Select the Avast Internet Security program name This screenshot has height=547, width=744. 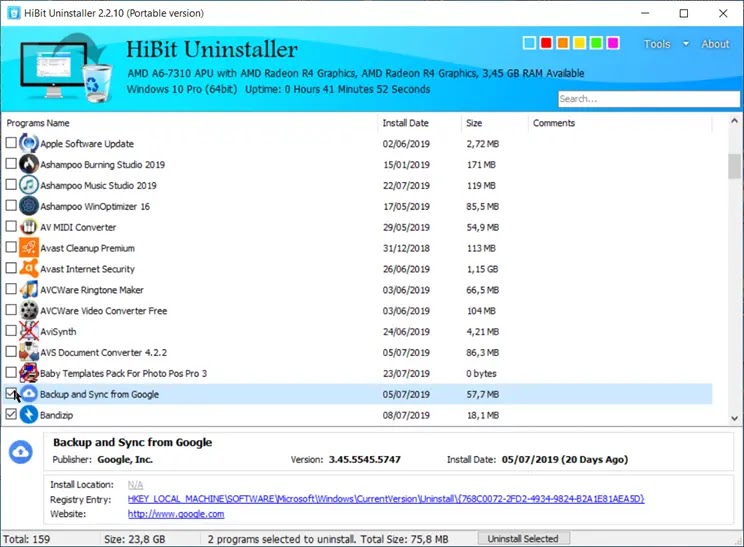pyautogui.click(x=87, y=269)
